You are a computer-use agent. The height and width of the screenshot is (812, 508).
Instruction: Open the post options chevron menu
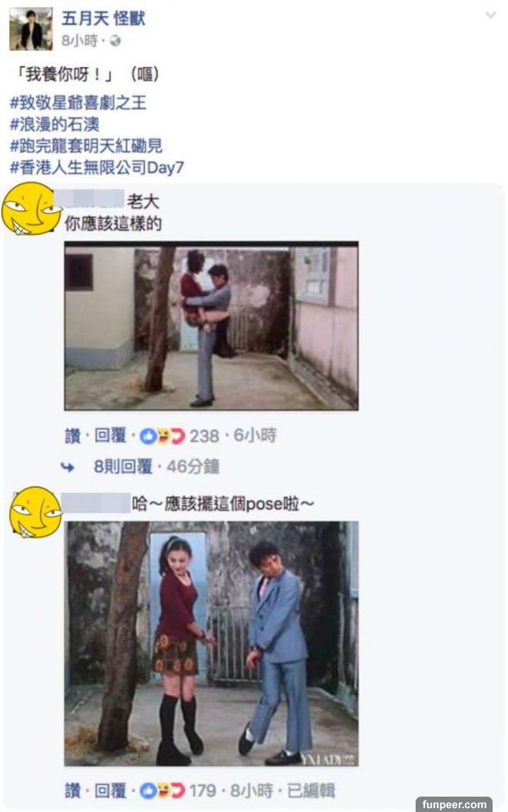click(x=490, y=15)
